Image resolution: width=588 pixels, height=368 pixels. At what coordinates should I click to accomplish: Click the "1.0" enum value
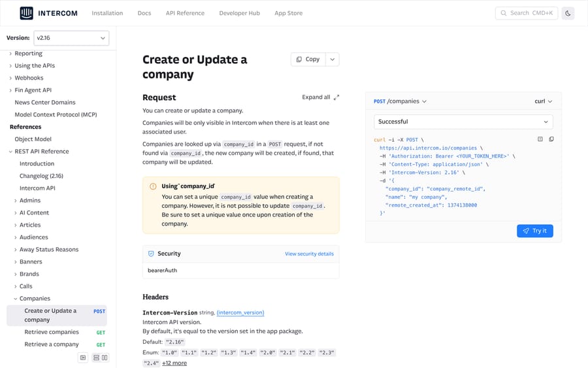click(x=169, y=352)
